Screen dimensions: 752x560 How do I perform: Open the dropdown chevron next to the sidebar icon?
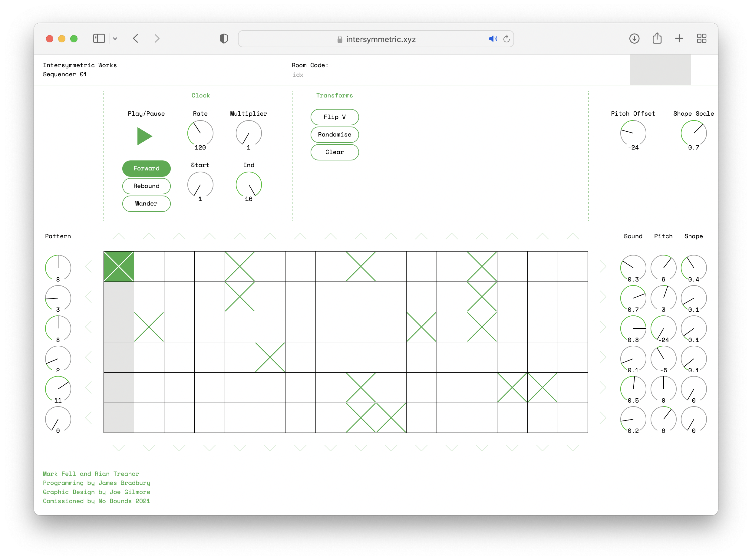click(115, 39)
